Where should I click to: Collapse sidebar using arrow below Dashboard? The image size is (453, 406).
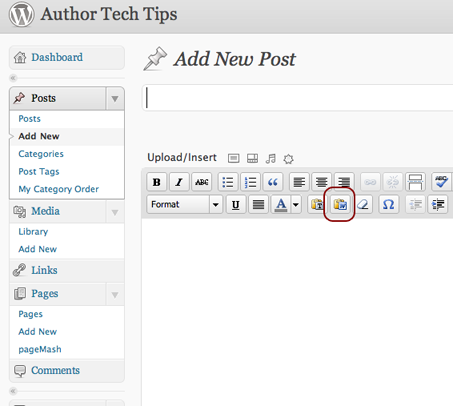(x=13, y=78)
